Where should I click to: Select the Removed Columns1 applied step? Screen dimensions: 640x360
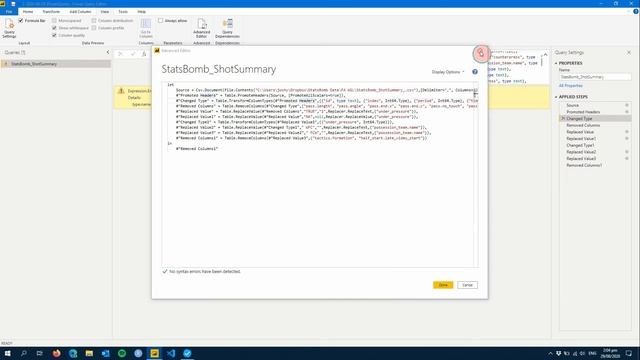click(596, 165)
